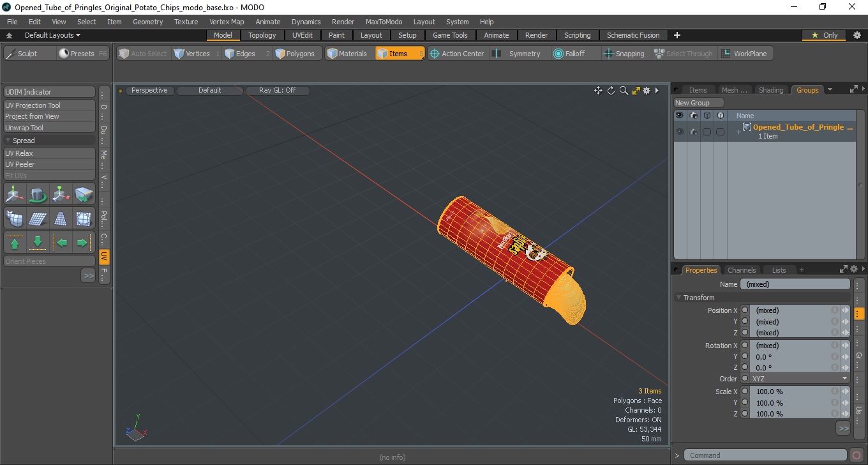The image size is (868, 465).
Task: Switch to the Shading tab
Action: [770, 90]
